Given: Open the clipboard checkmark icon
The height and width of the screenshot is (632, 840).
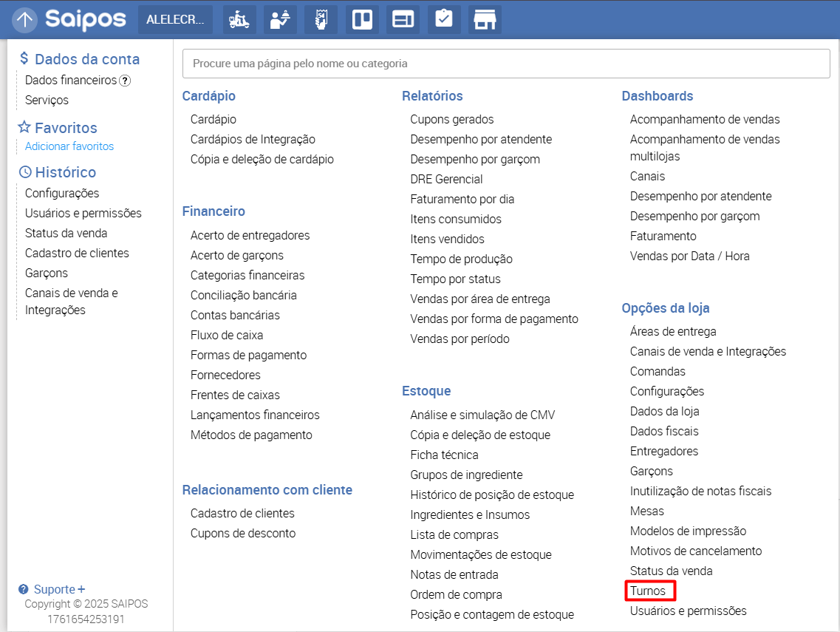Looking at the screenshot, I should pyautogui.click(x=443, y=20).
